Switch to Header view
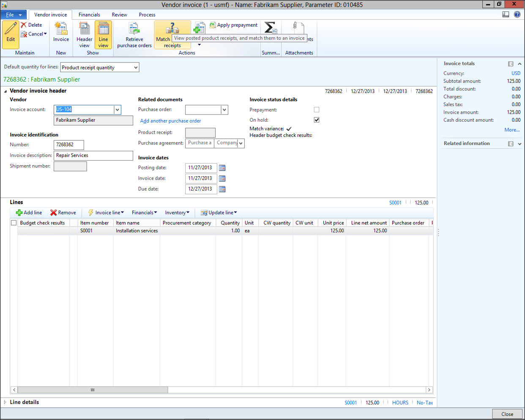The image size is (525, 420). (84, 35)
